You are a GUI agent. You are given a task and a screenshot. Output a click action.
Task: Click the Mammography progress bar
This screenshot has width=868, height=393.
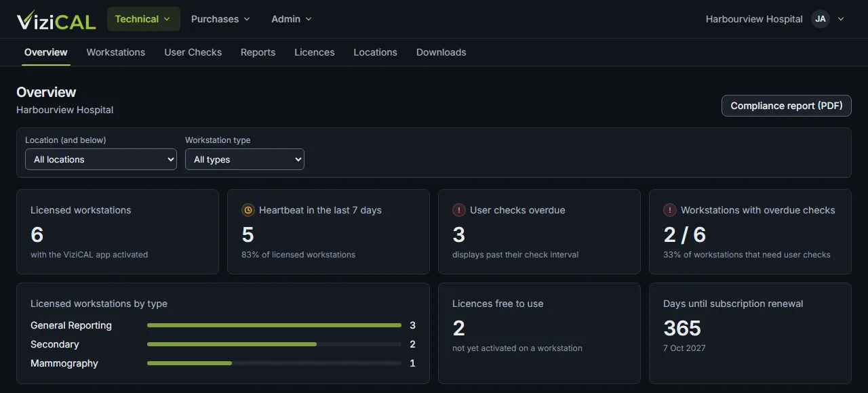pos(274,363)
